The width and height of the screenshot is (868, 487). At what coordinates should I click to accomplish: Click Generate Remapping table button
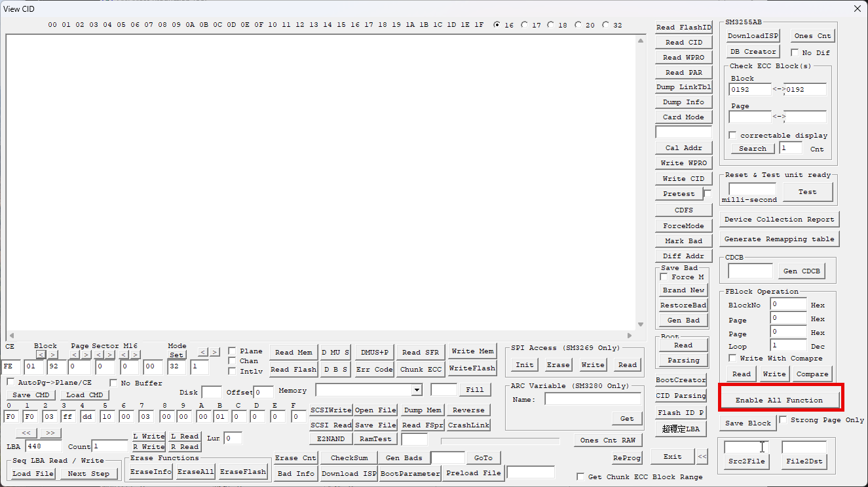pyautogui.click(x=779, y=239)
